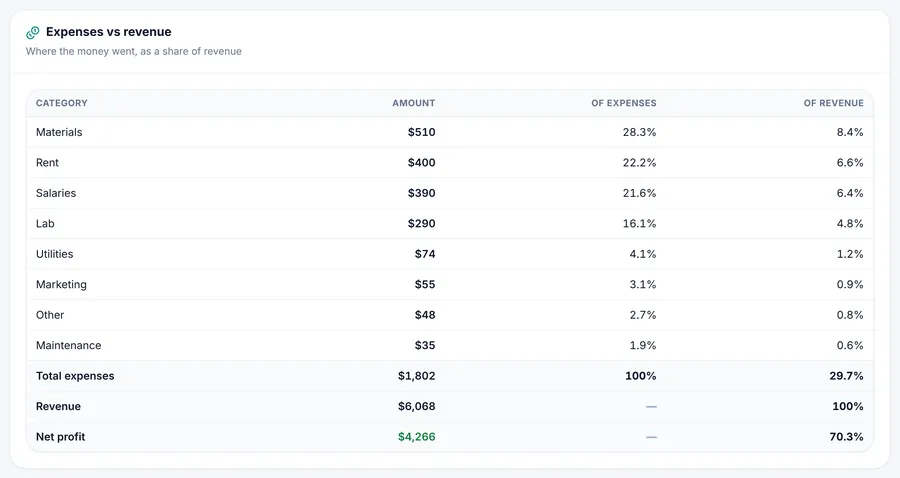The width and height of the screenshot is (900, 478).
Task: Click the Maintenance amount $35
Action: coord(425,345)
